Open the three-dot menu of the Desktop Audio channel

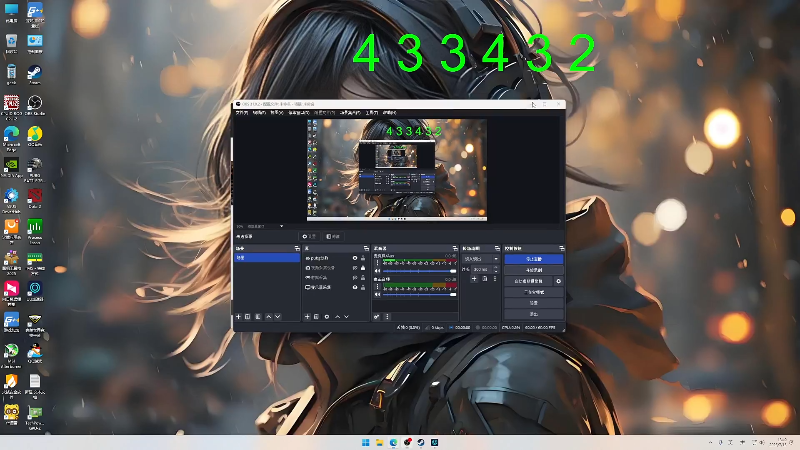(x=378, y=287)
